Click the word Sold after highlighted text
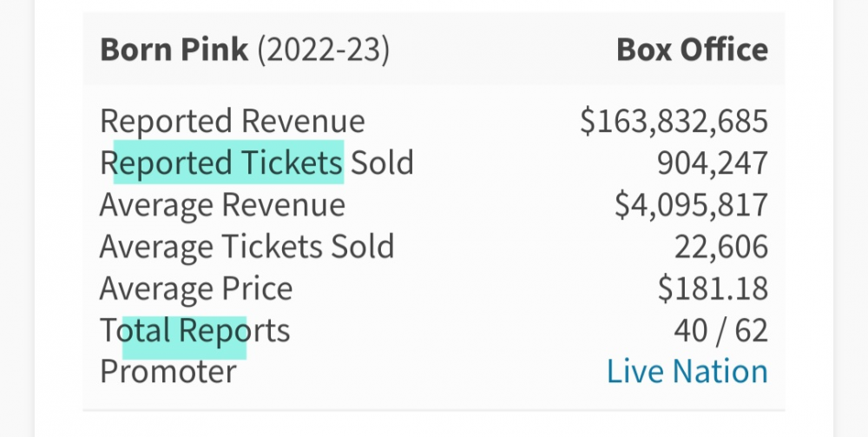868x437 pixels. (x=383, y=162)
